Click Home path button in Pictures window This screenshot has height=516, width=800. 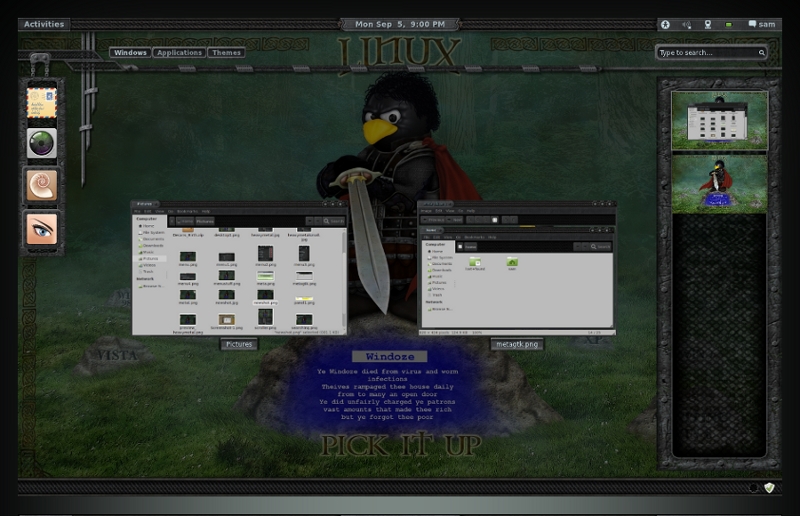[x=185, y=221]
